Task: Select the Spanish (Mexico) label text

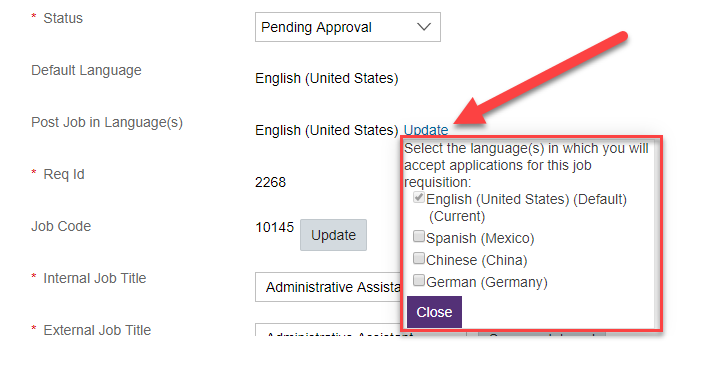Action: pyautogui.click(x=480, y=238)
